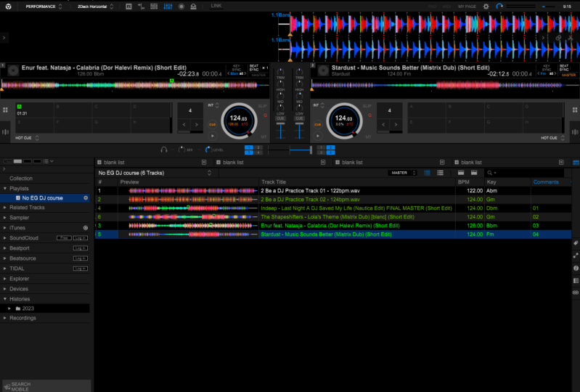Select the plain list view icon
This screenshot has height=392, width=580.
(x=440, y=173)
